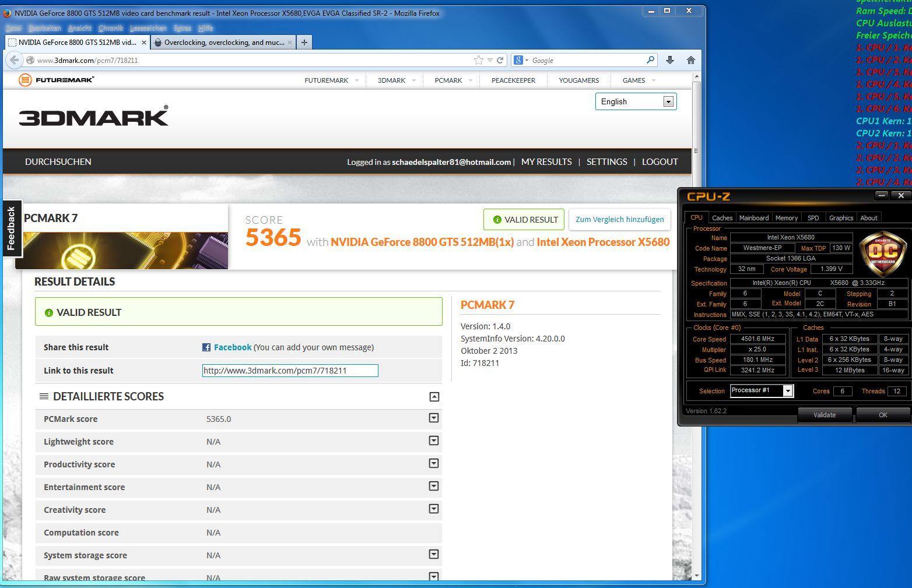Open the PEACEKEEPER navigation link
The width and height of the screenshot is (912, 588).
513,80
